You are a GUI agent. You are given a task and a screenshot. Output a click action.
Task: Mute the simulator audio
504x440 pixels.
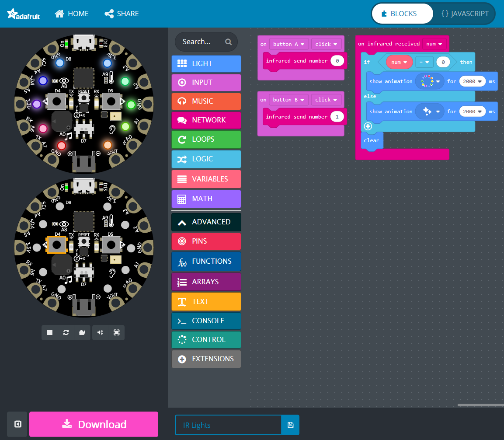pyautogui.click(x=100, y=332)
